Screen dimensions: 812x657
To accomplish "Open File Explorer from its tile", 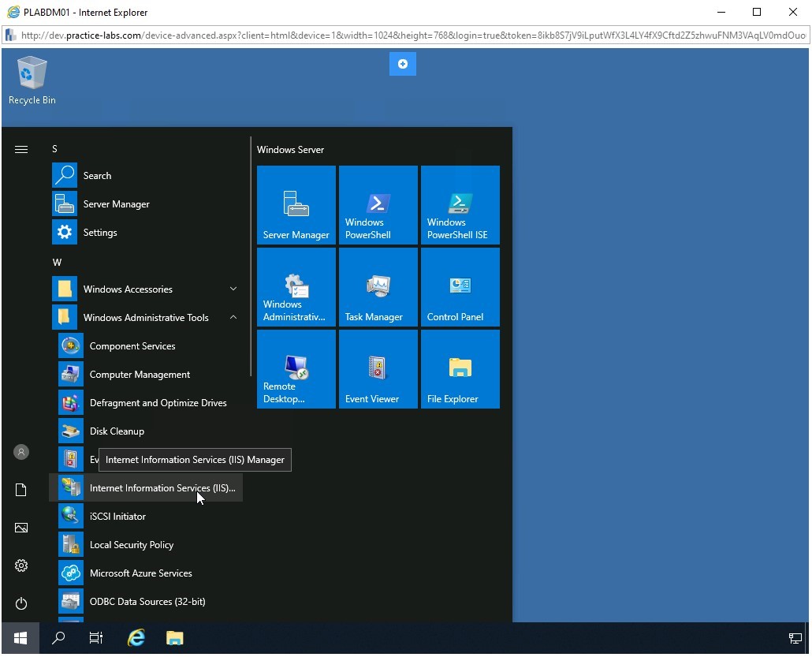I will click(460, 369).
